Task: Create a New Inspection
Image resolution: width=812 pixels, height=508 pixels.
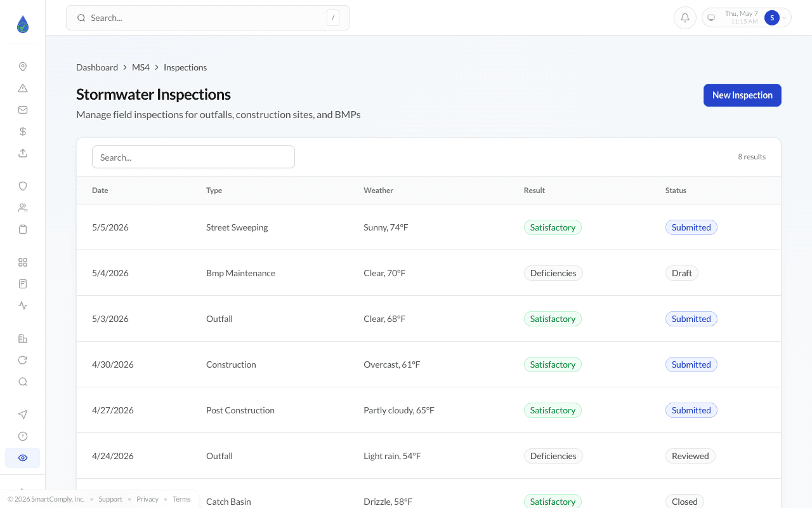Action: point(742,95)
